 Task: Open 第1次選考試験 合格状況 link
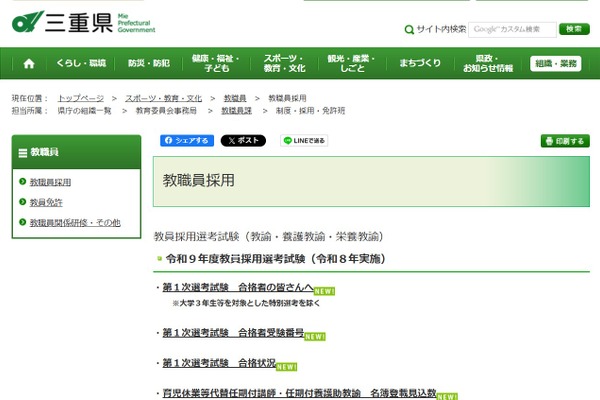pyautogui.click(x=219, y=363)
